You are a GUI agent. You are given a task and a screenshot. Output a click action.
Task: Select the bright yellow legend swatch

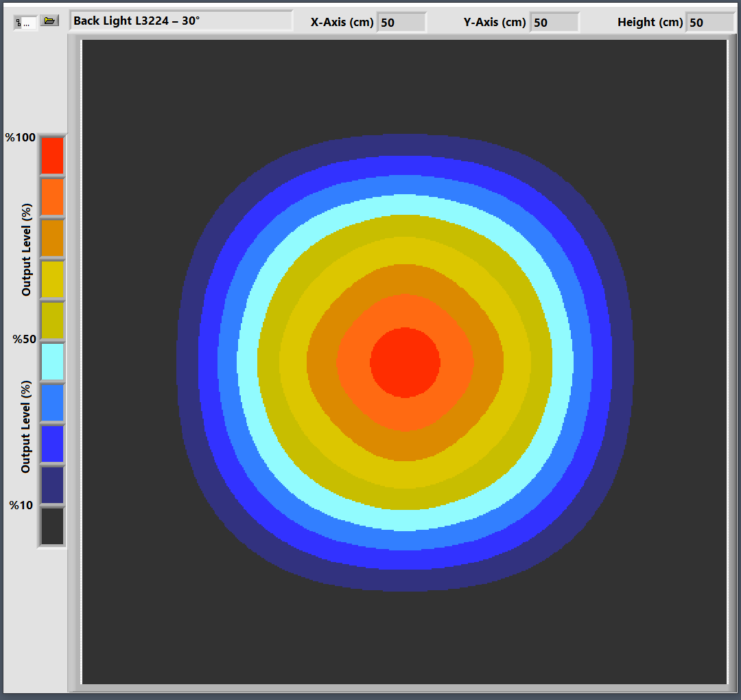(52, 279)
